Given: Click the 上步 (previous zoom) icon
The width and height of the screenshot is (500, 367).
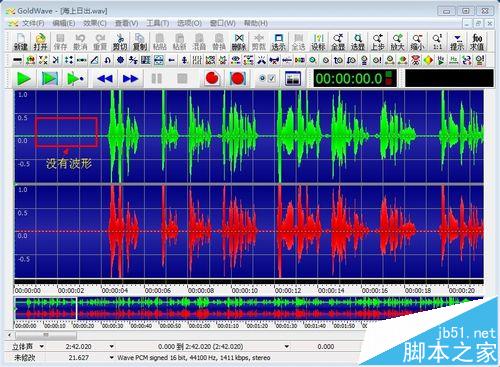Looking at the screenshot, I should tap(377, 42).
